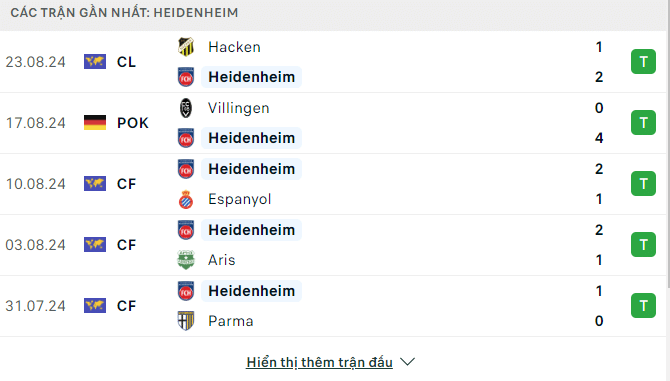This screenshot has width=670, height=381.
Task: Open the Espanyol team name
Action: coord(240,199)
